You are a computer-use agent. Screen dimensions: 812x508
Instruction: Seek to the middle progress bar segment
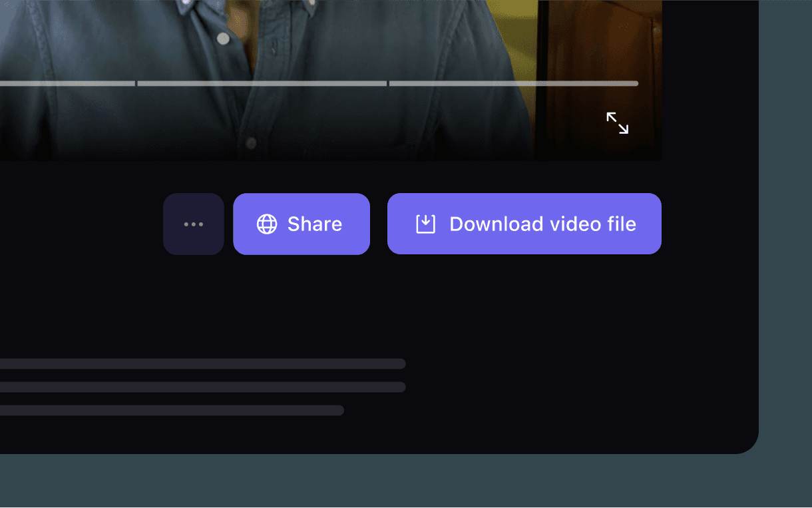click(262, 84)
